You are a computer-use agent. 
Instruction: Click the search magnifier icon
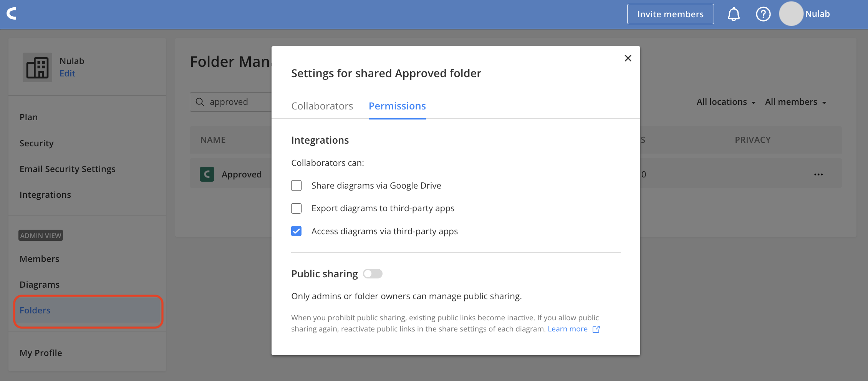coord(200,102)
